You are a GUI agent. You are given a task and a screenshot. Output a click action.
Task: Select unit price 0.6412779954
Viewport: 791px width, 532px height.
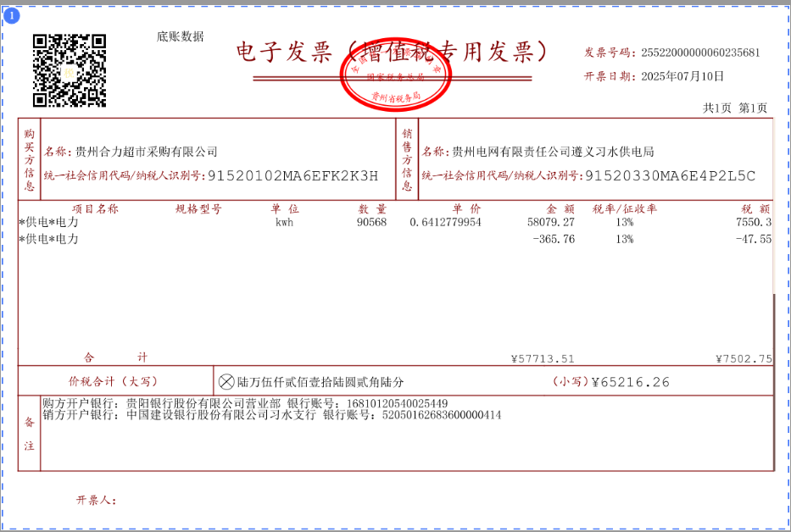[445, 222]
